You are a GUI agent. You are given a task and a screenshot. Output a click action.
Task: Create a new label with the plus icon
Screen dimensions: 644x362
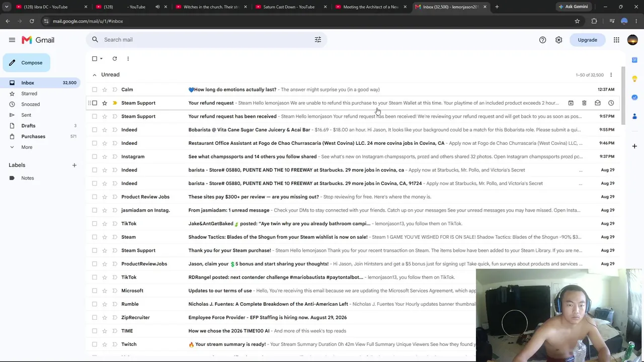tap(74, 165)
